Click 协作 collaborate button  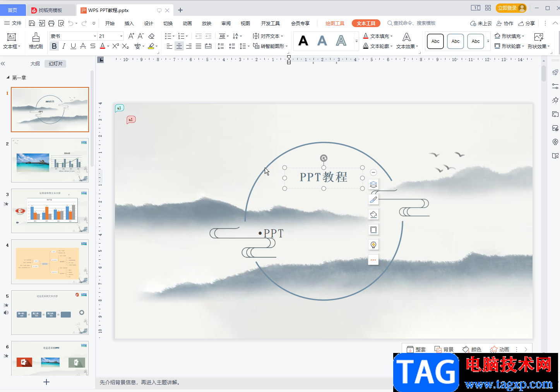[505, 23]
